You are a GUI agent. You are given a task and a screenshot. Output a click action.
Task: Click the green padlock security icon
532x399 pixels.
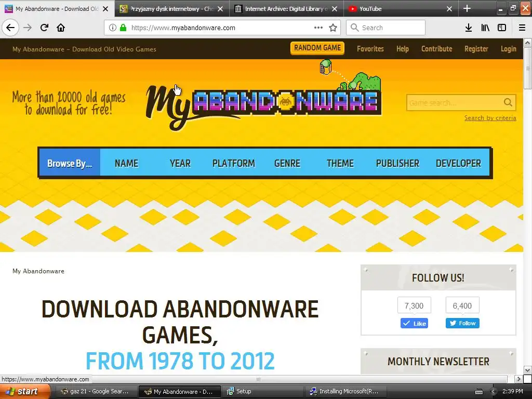click(x=123, y=28)
